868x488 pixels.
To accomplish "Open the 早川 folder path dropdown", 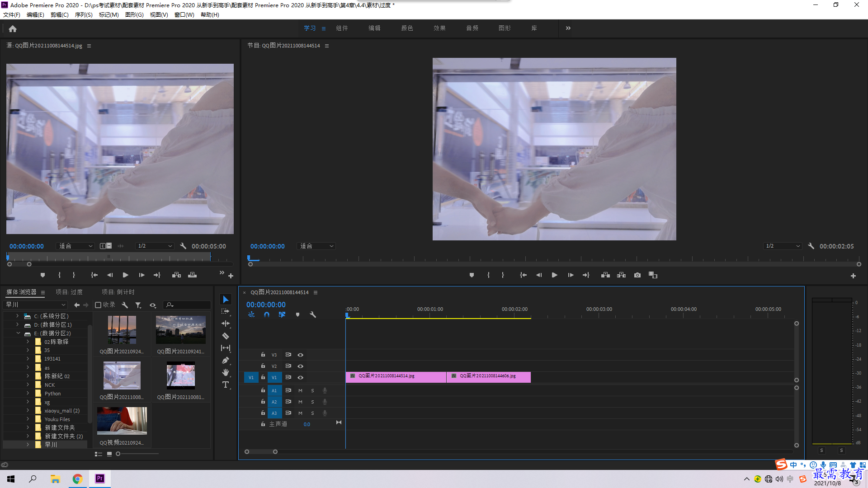I will [x=36, y=305].
